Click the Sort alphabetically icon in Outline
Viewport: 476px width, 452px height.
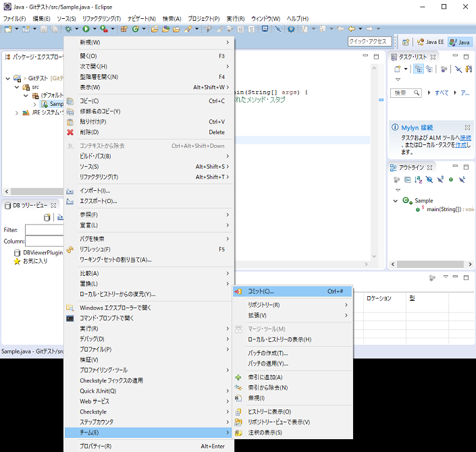(418, 179)
